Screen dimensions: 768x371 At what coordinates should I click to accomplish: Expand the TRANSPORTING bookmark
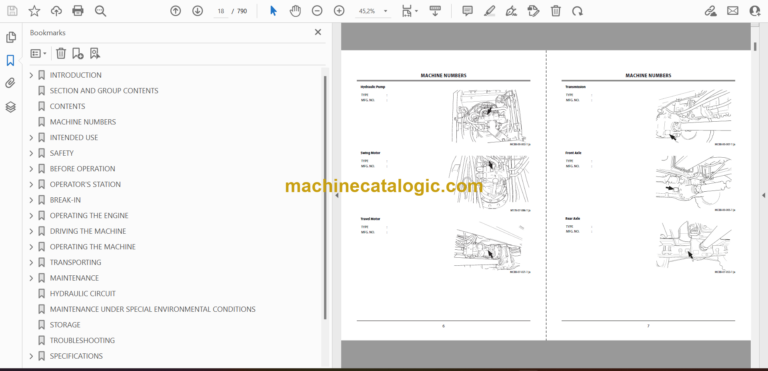click(x=31, y=262)
